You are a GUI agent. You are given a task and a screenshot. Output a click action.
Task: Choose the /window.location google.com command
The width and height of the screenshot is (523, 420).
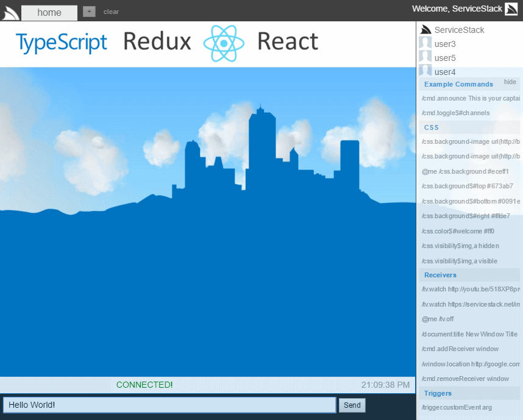coord(471,364)
